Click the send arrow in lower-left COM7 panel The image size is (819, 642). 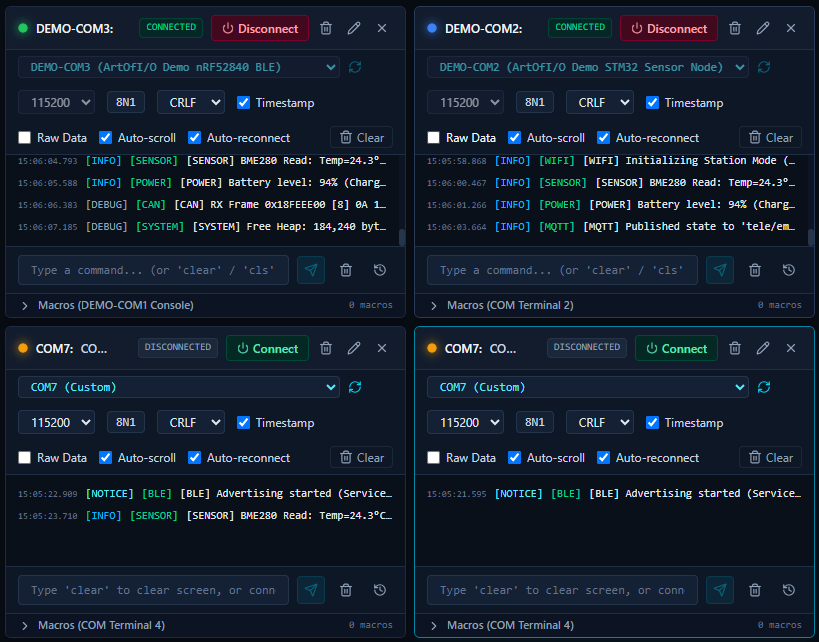[x=311, y=590]
